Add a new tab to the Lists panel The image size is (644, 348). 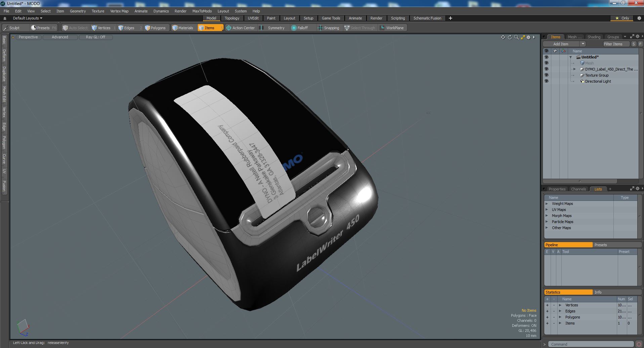coord(610,189)
